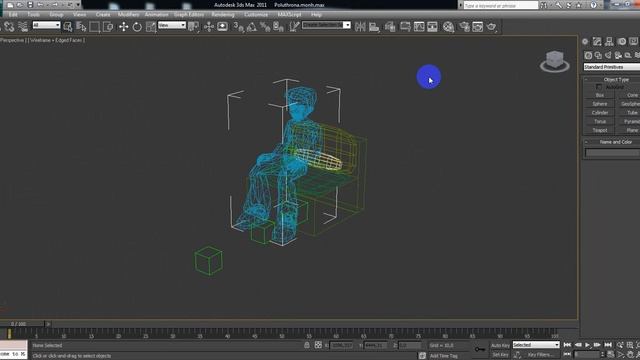The width and height of the screenshot is (640, 360).
Task: Open the Modifiers menu
Action: pos(128,15)
